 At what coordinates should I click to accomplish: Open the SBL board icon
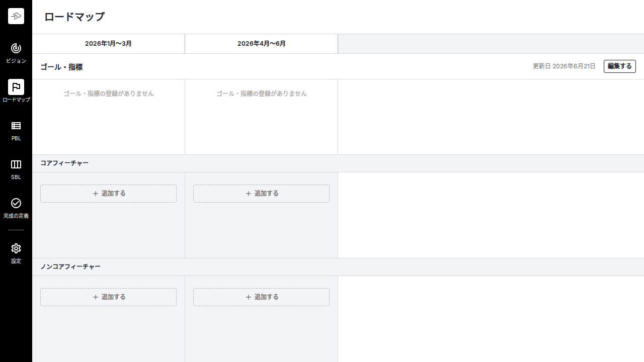click(x=16, y=164)
